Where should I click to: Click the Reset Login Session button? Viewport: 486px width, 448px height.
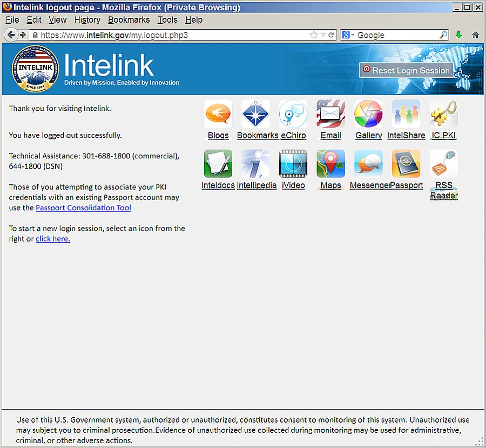(406, 70)
